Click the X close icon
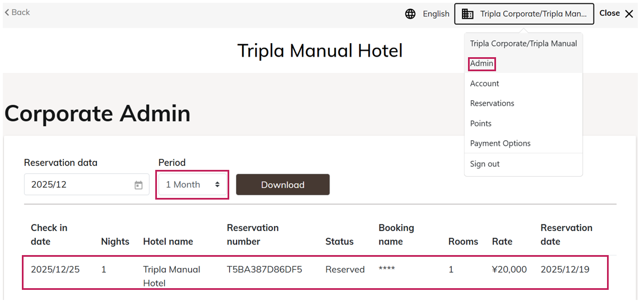This screenshot has width=644, height=305. point(629,14)
